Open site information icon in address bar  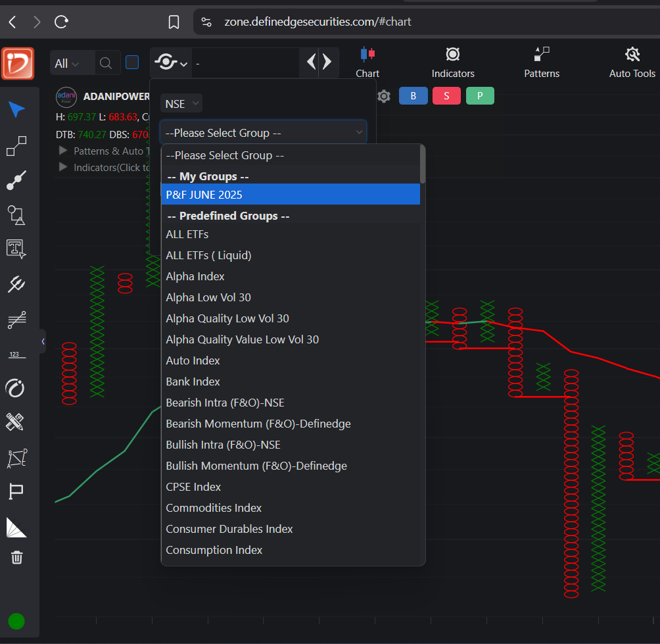tap(206, 22)
